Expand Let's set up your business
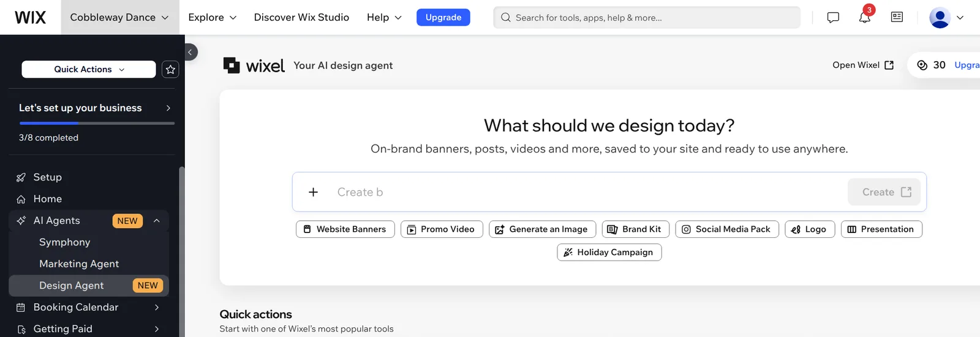This screenshot has height=337, width=980. coord(95,108)
